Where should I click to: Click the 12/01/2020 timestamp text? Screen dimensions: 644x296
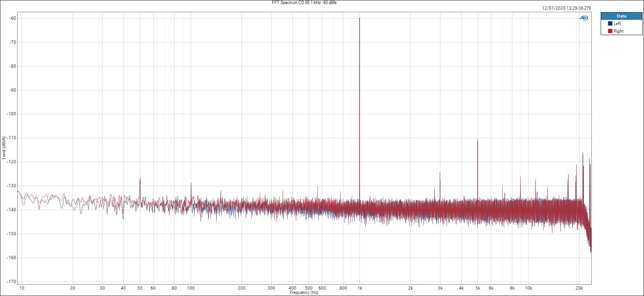(x=566, y=8)
